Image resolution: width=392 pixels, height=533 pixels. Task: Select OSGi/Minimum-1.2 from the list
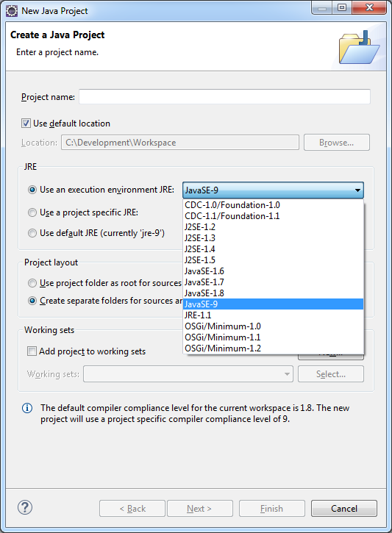click(273, 348)
